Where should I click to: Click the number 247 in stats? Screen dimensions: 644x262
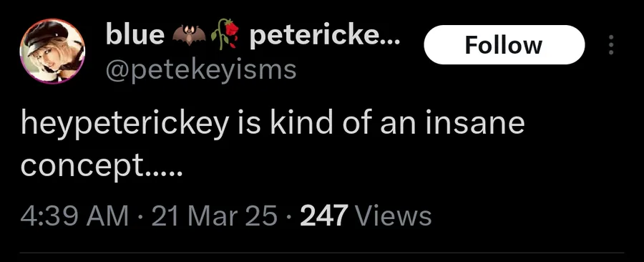coord(324,216)
